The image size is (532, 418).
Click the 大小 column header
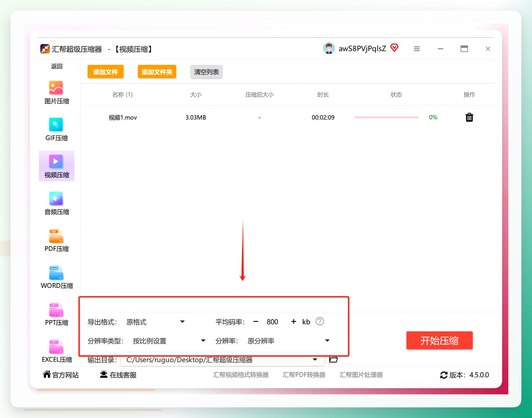click(196, 95)
